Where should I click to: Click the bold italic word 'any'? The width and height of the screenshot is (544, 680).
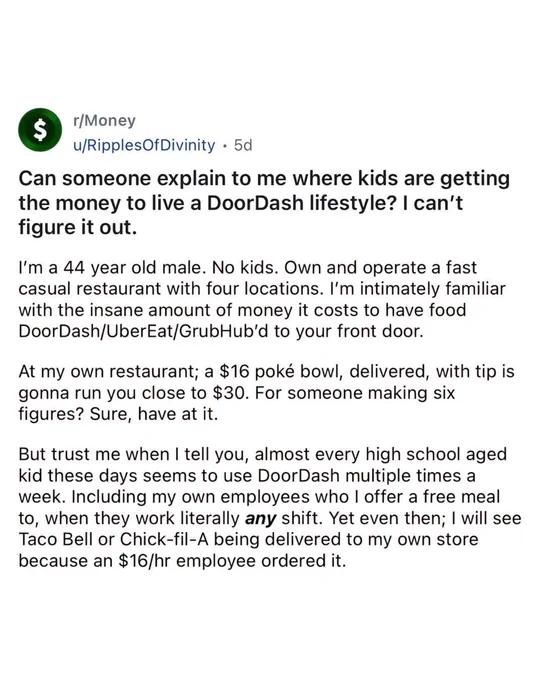pos(261,518)
